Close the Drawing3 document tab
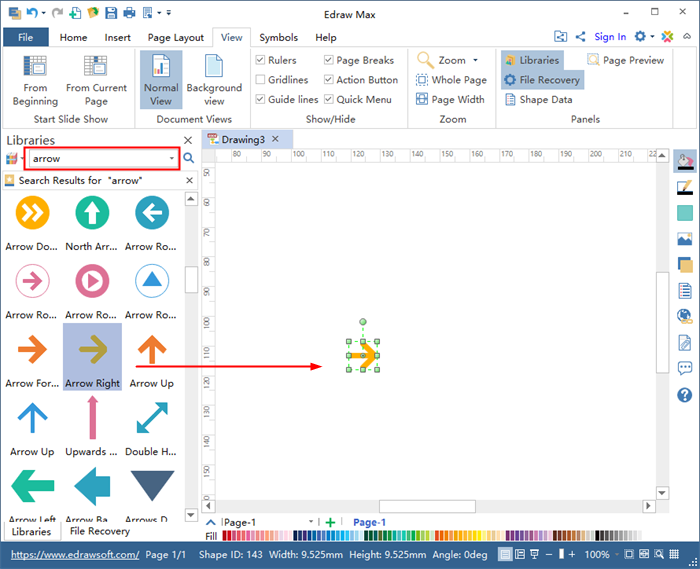The image size is (700, 569). click(275, 139)
